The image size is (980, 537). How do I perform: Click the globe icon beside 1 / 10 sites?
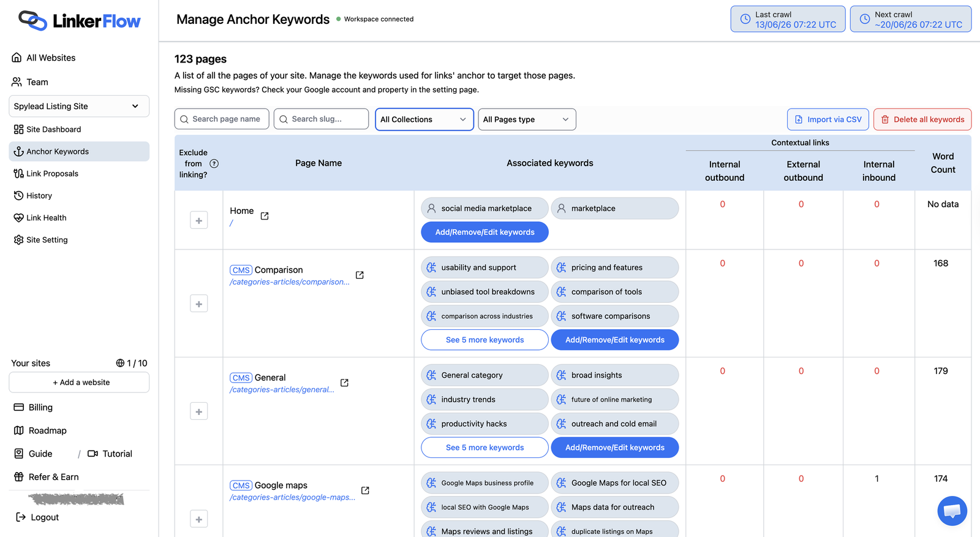[120, 363]
